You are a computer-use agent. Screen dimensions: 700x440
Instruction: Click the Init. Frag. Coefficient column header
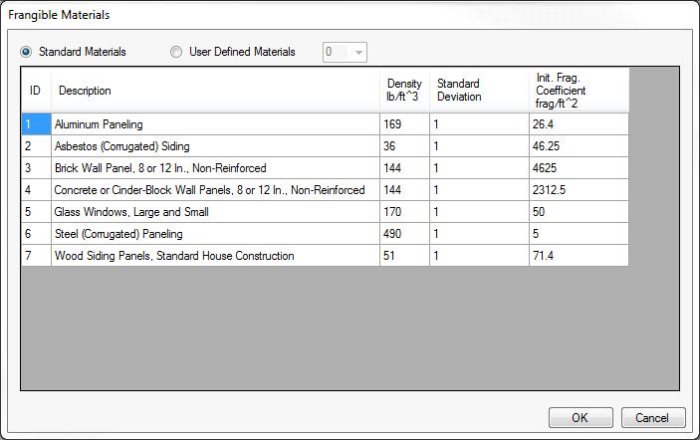point(578,90)
